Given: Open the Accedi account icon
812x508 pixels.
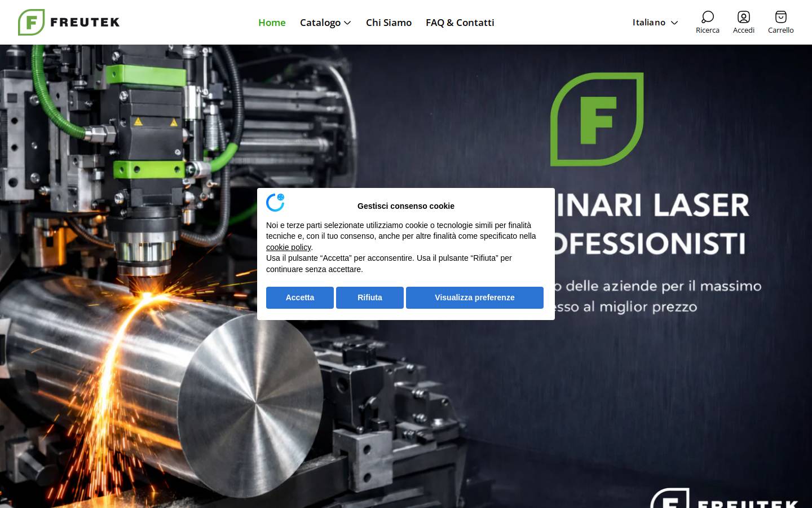Looking at the screenshot, I should pyautogui.click(x=743, y=23).
